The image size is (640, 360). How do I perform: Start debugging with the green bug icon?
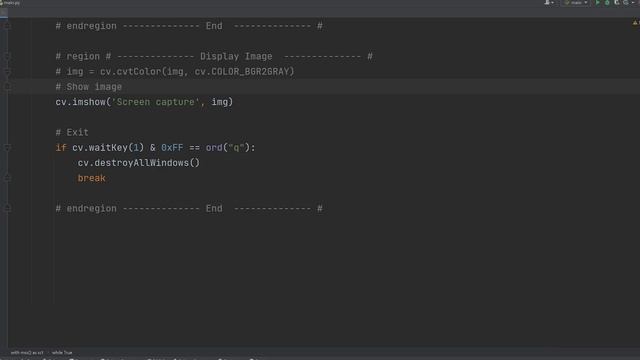pos(607,2)
